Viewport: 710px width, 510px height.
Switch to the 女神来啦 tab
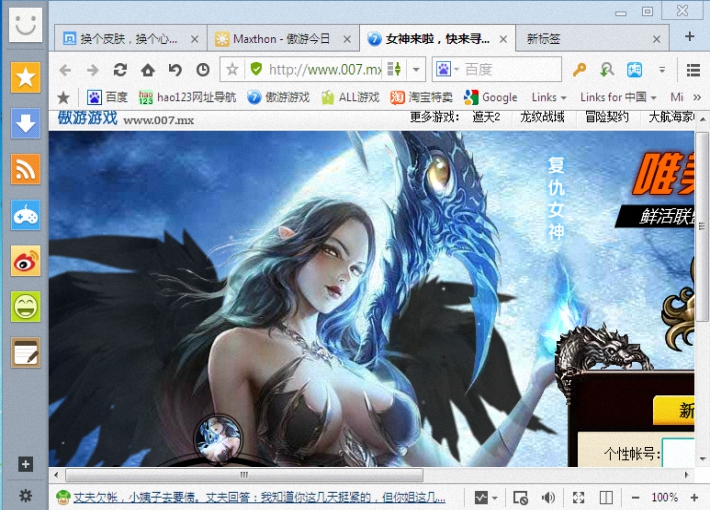point(437,39)
